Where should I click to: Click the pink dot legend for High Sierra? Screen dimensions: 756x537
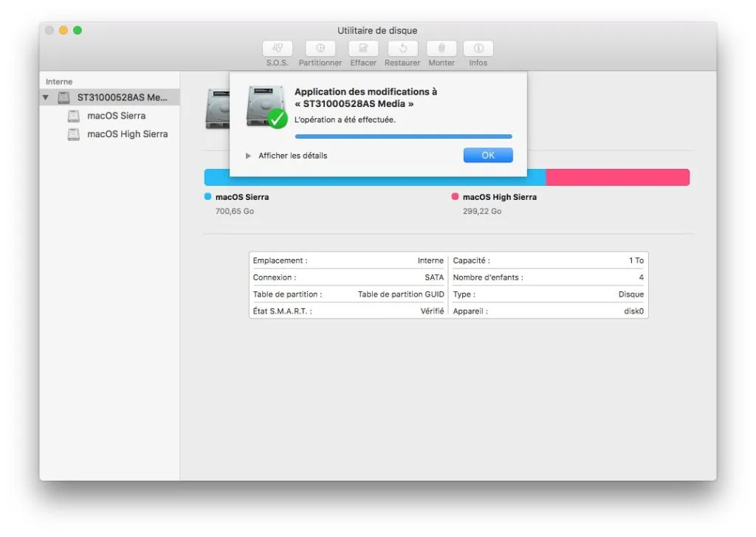click(455, 196)
